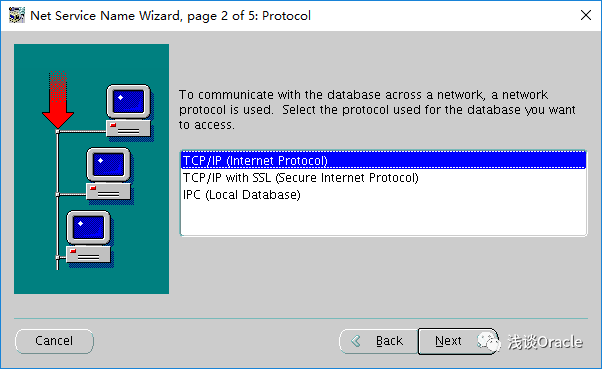The width and height of the screenshot is (602, 369).
Task: Click the WeChat logo watermark icon
Action: (489, 341)
